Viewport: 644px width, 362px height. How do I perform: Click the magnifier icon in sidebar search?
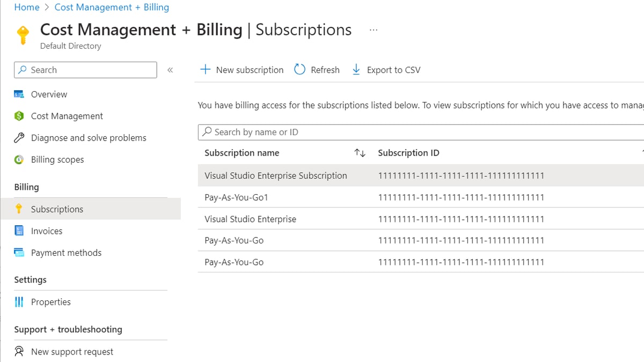tap(23, 70)
